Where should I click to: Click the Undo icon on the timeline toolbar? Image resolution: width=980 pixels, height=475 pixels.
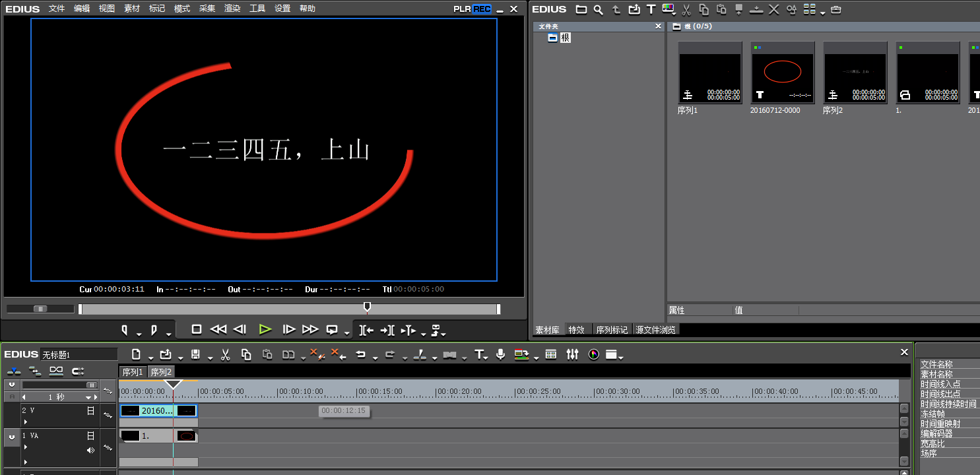(362, 354)
